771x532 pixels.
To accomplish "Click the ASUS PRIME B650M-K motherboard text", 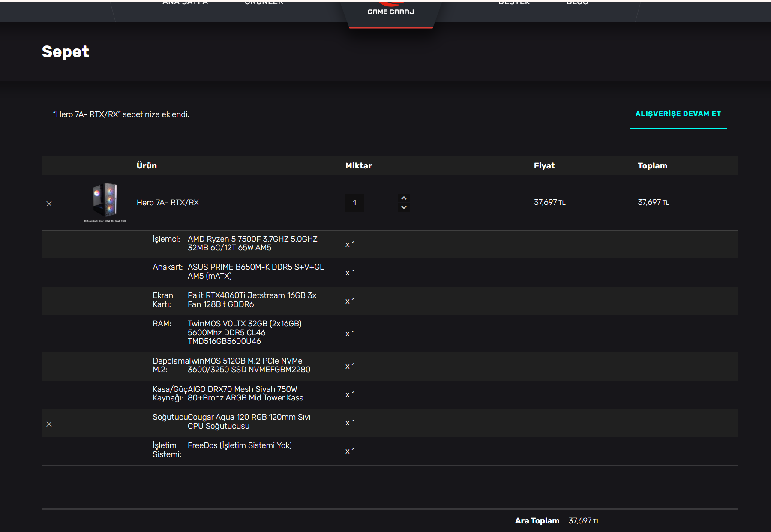I will [x=256, y=271].
